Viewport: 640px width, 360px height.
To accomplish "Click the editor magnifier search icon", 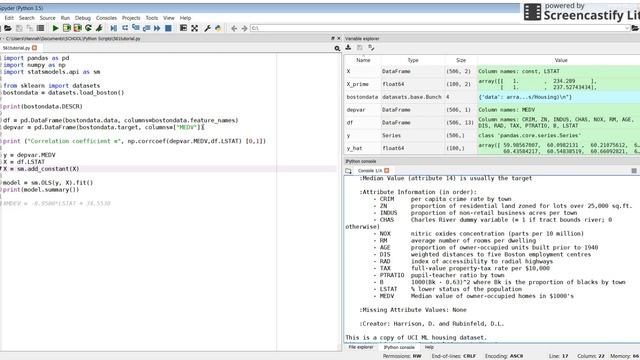I will [337, 48].
